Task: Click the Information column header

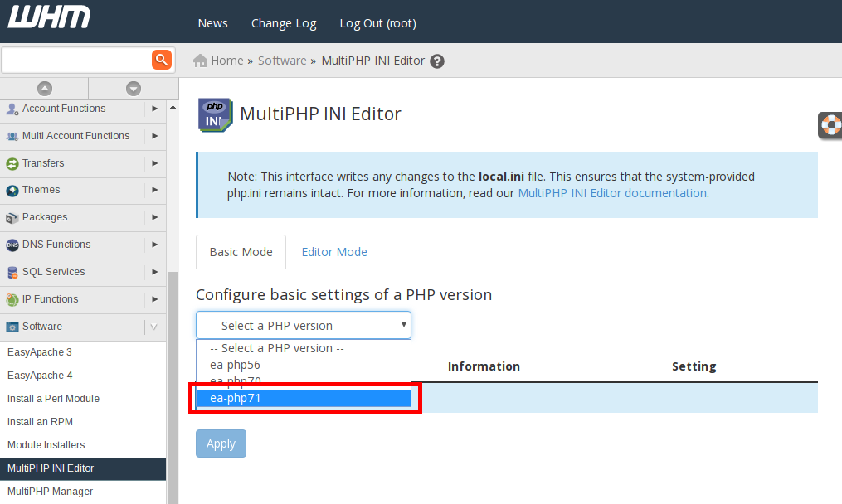Action: coord(484,366)
